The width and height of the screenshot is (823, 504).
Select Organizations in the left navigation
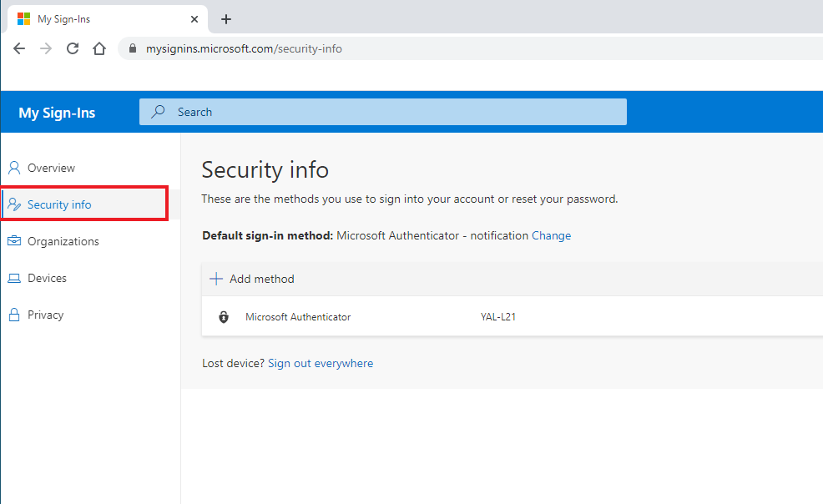63,241
